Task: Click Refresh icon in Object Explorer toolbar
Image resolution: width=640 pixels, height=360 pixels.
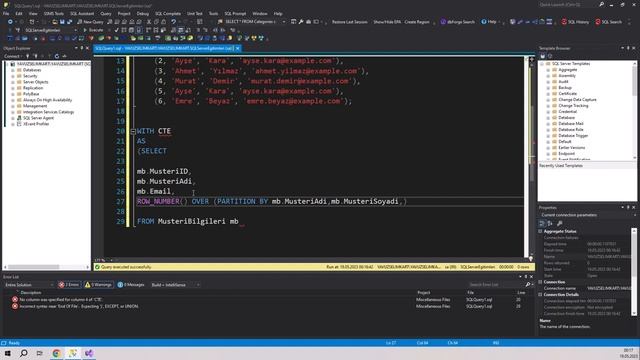Action: [x=57, y=56]
